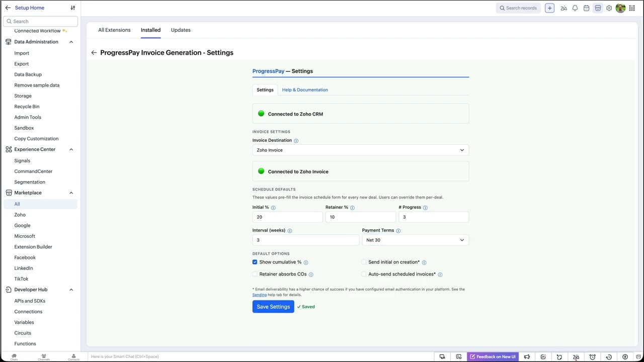The width and height of the screenshot is (644, 362).
Task: Open Chats in bottom bar
Action: pyautogui.click(x=14, y=357)
